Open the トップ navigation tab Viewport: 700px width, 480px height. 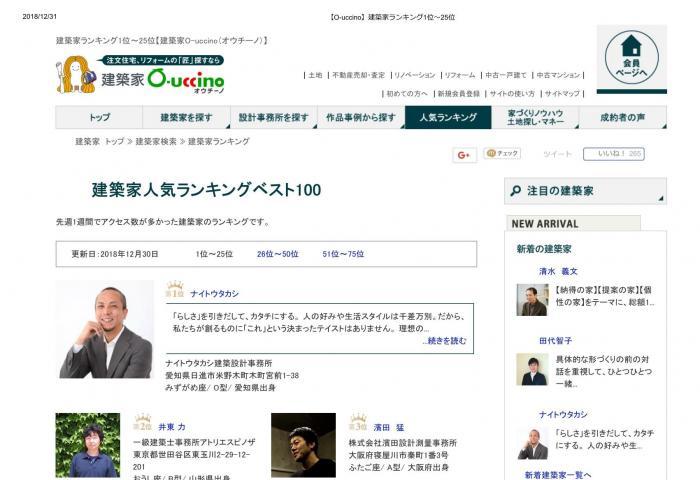coord(99,118)
